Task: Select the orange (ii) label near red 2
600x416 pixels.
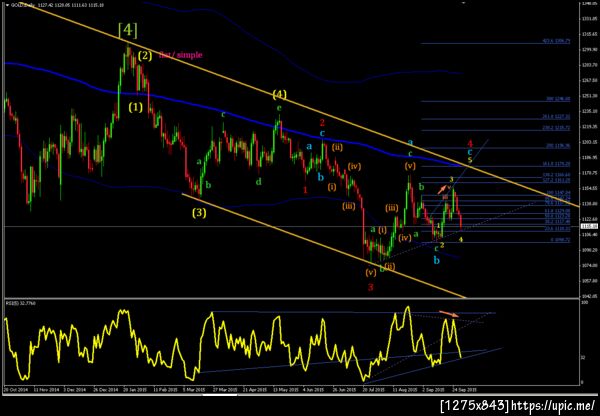Action: pyautogui.click(x=337, y=147)
